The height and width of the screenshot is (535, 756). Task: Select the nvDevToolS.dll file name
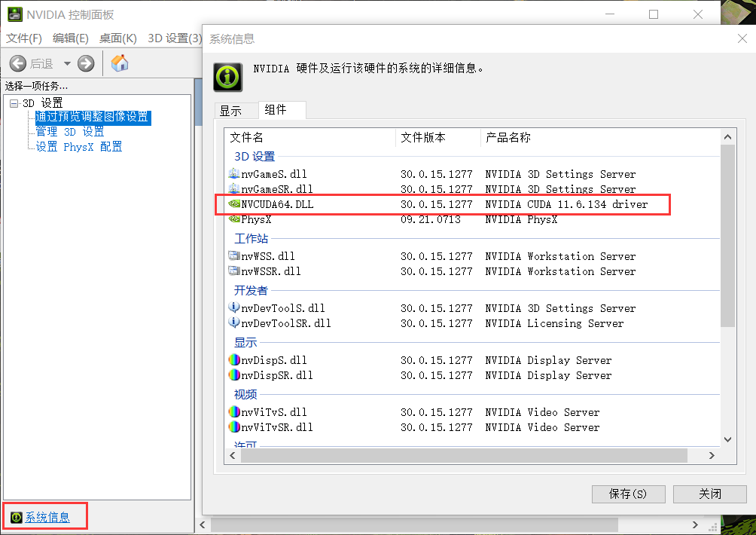[x=283, y=308]
